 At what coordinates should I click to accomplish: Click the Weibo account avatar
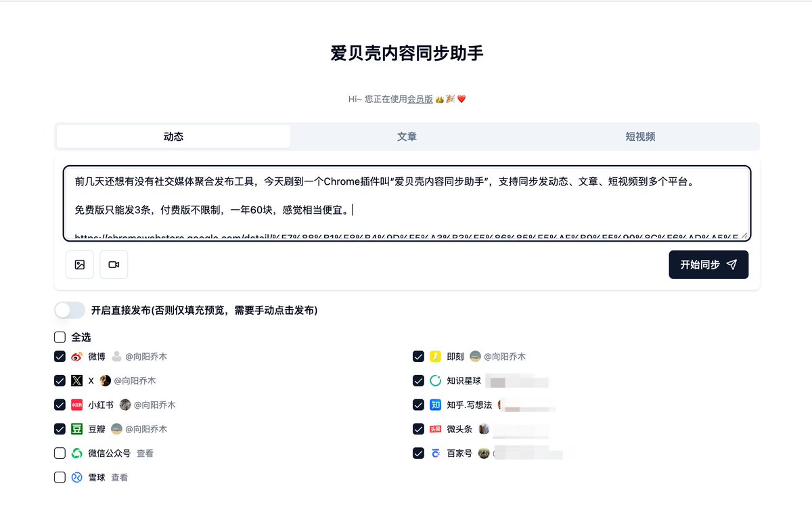(x=116, y=357)
